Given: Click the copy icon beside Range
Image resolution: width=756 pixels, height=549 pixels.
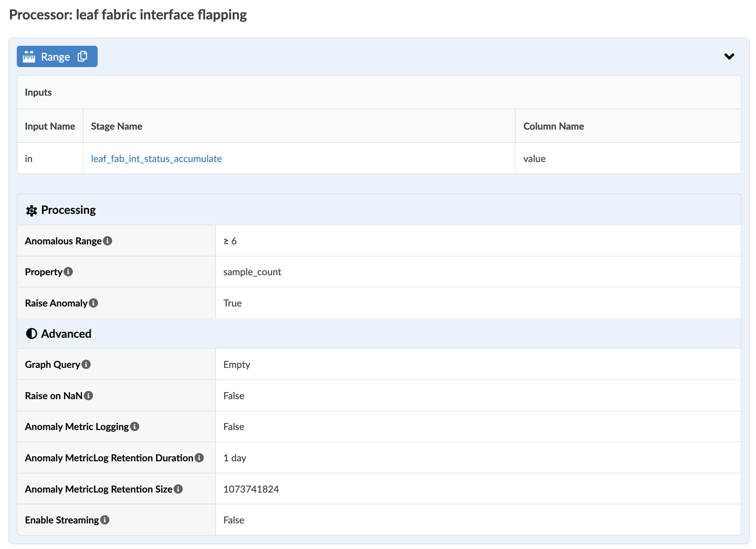Looking at the screenshot, I should click(x=82, y=56).
